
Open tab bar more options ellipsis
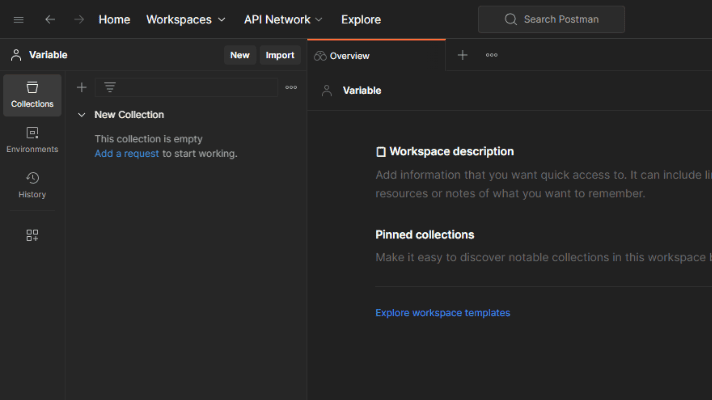pyautogui.click(x=492, y=55)
